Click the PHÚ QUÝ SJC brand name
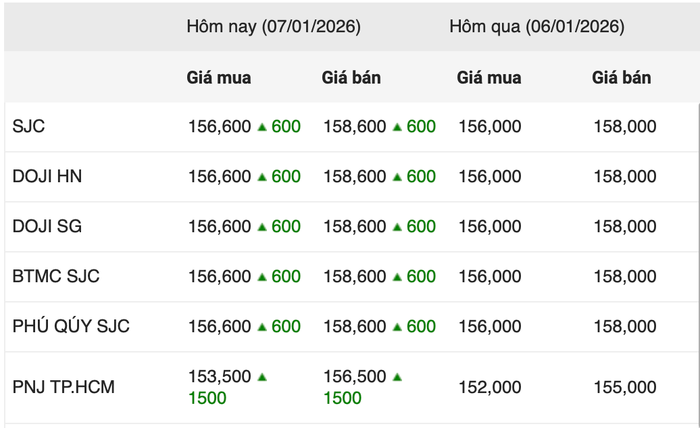Screen dimensions: 700x428 pos(71,327)
